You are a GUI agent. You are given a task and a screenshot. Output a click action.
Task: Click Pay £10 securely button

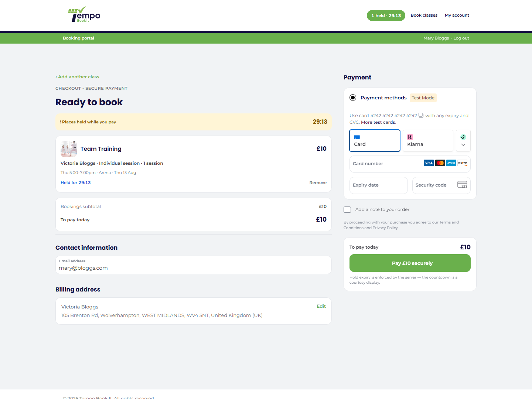410,263
